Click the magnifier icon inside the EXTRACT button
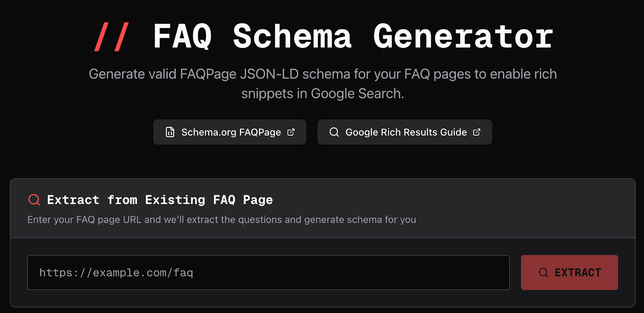This screenshot has height=313, width=644. 543,273
